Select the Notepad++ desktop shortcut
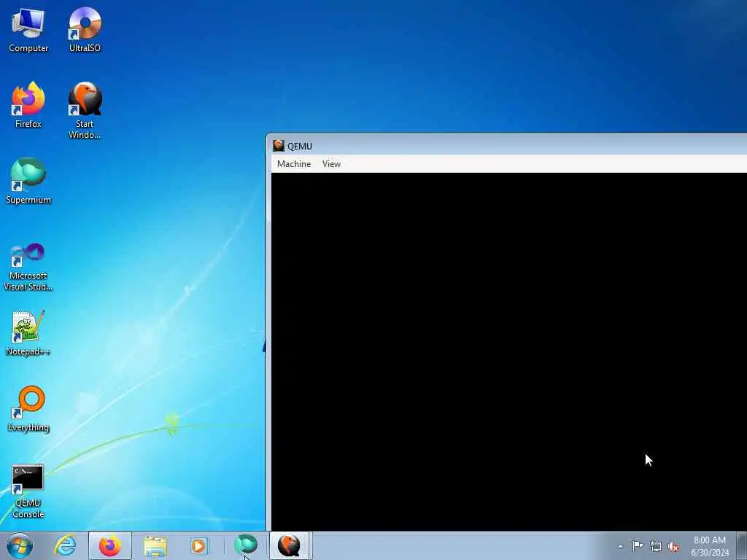This screenshot has height=560, width=747. [28, 332]
